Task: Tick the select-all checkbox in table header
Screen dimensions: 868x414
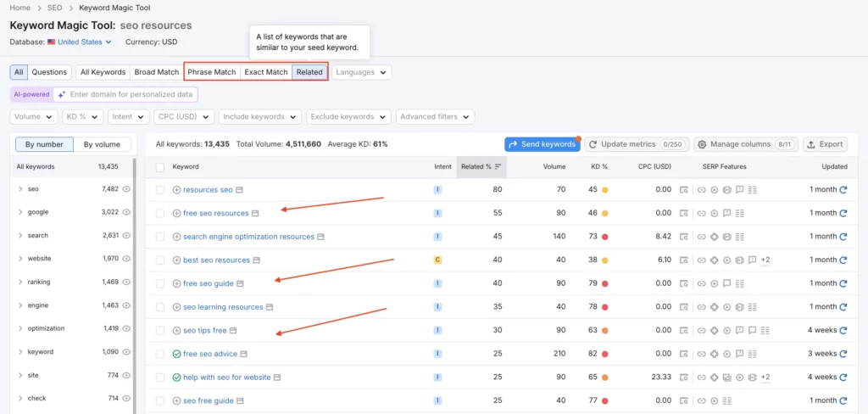Action: coord(160,166)
